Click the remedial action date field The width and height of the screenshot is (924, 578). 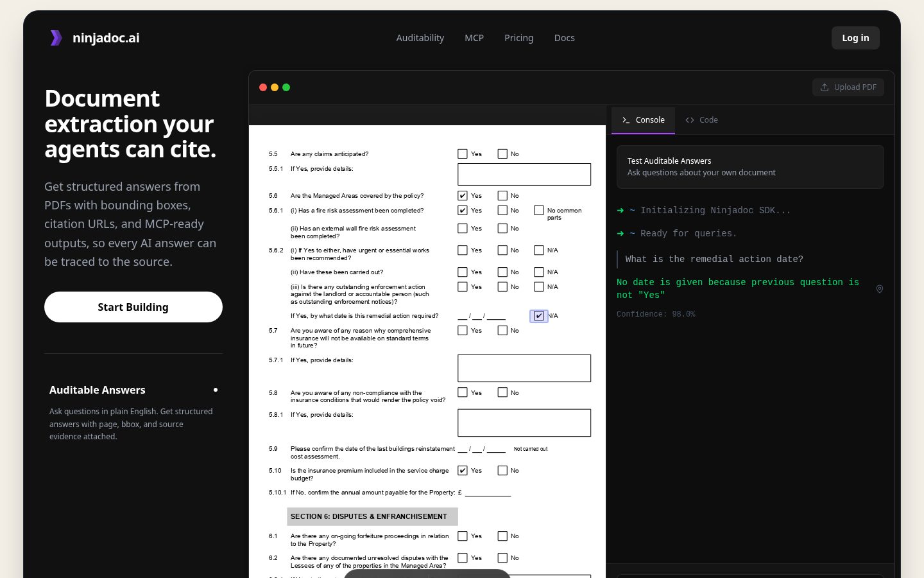(481, 316)
